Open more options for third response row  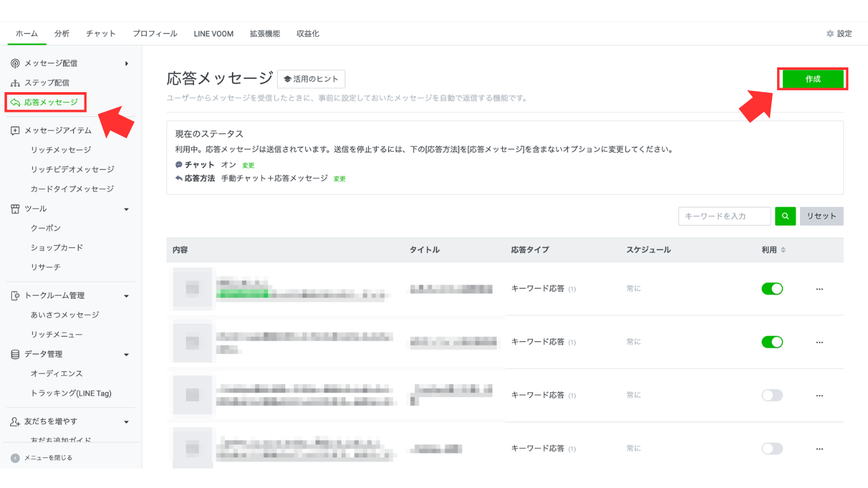click(x=820, y=395)
